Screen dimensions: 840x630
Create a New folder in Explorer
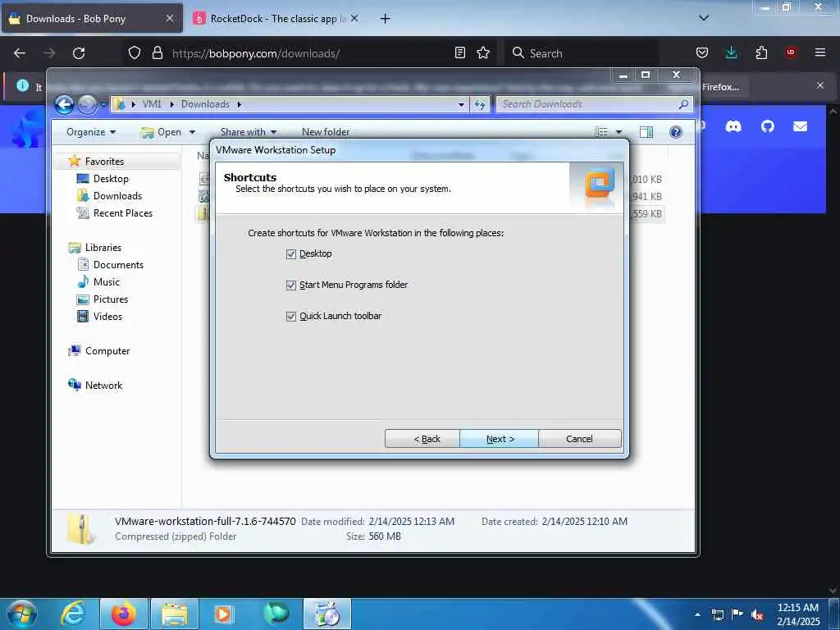pos(325,132)
